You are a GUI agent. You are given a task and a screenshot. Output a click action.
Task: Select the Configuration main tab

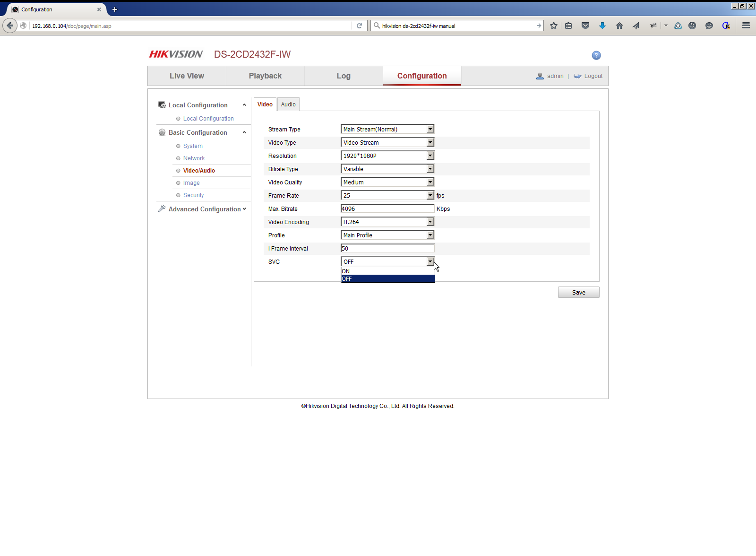[x=422, y=76]
